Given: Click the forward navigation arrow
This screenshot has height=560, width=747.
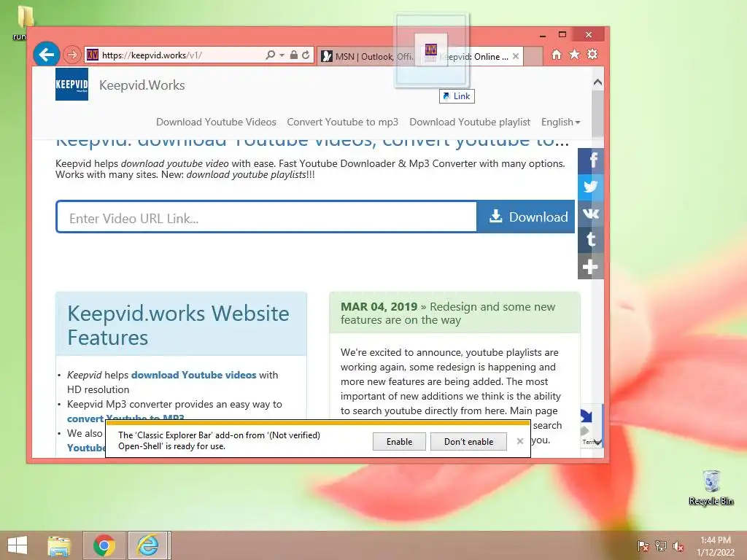Looking at the screenshot, I should pos(72,55).
